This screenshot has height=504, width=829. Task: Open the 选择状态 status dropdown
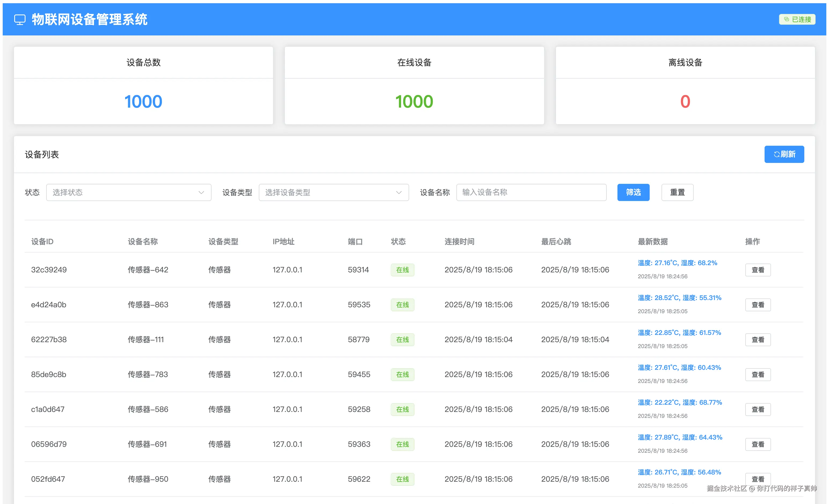tap(129, 192)
